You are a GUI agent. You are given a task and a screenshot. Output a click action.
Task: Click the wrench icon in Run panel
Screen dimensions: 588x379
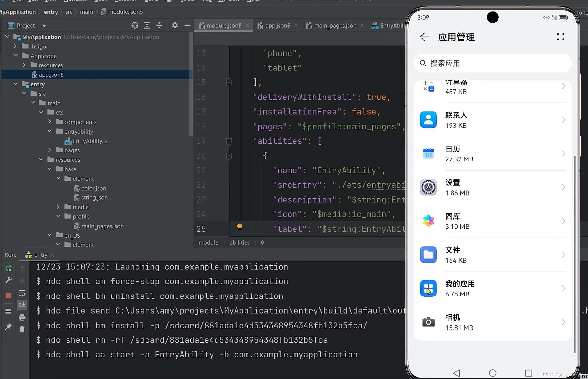click(8, 280)
